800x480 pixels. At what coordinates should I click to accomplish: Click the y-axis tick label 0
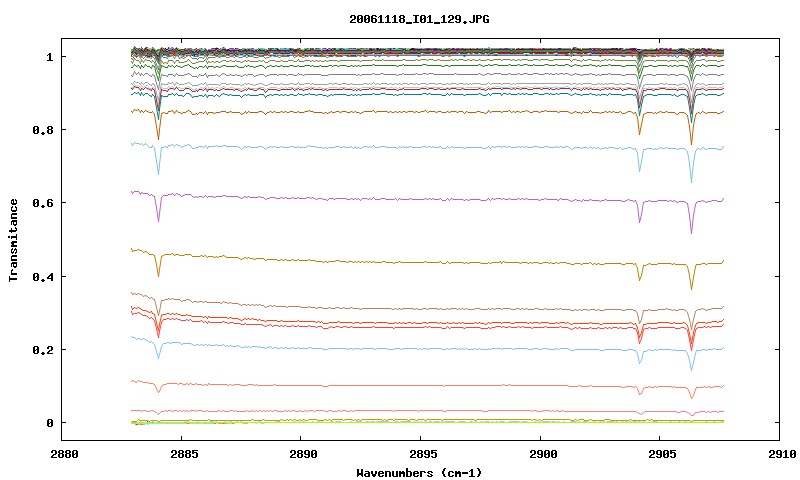click(x=49, y=423)
